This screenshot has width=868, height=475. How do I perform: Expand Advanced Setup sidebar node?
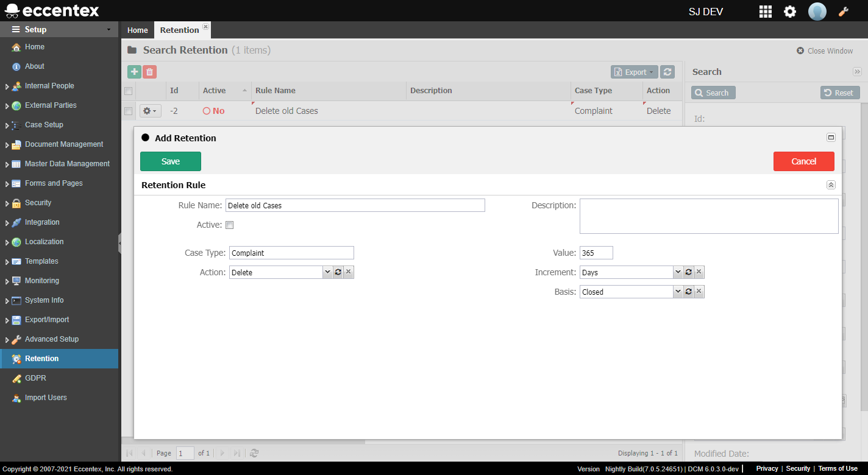coord(7,340)
